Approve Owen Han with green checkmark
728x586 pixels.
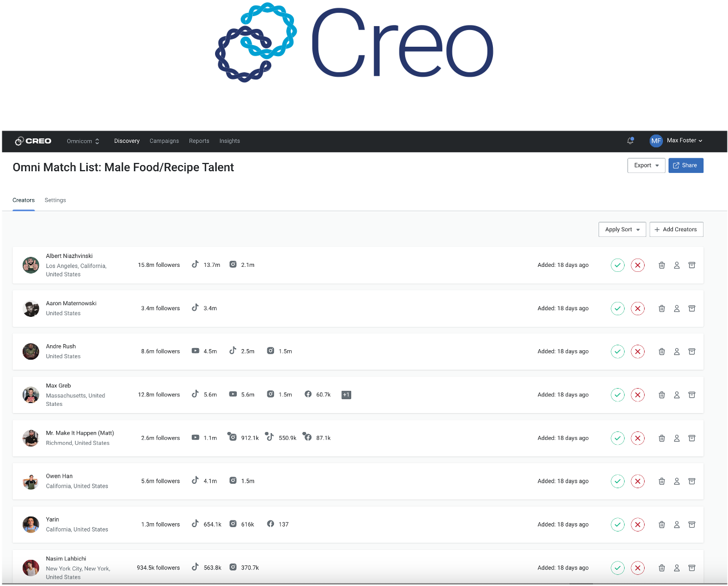point(617,481)
